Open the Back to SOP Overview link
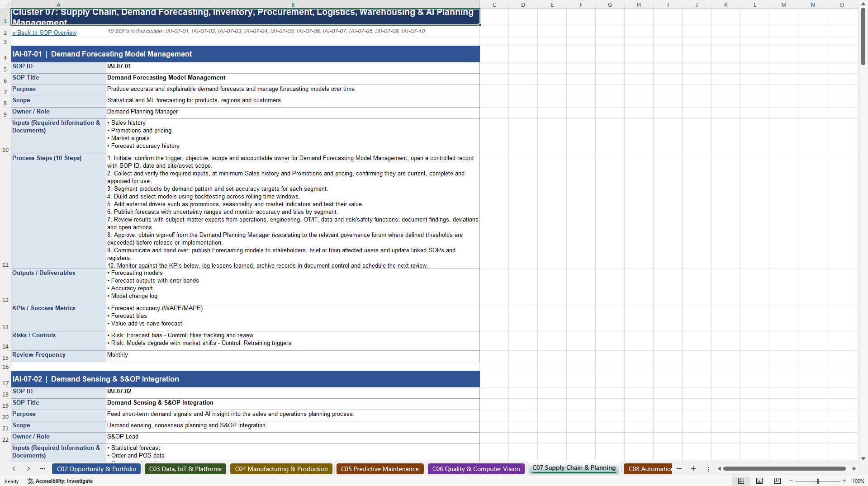 (x=44, y=33)
